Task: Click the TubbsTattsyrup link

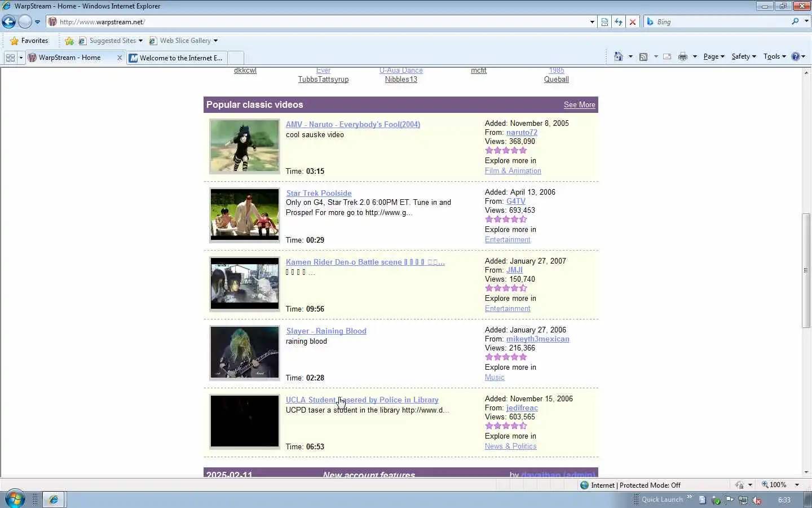Action: click(x=323, y=80)
